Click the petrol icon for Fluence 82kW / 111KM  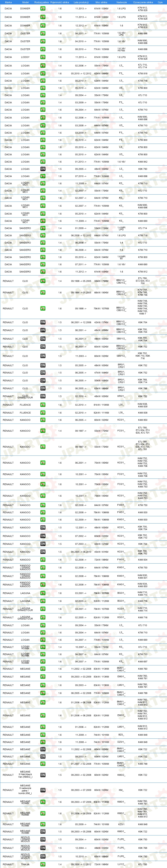pos(42,413)
